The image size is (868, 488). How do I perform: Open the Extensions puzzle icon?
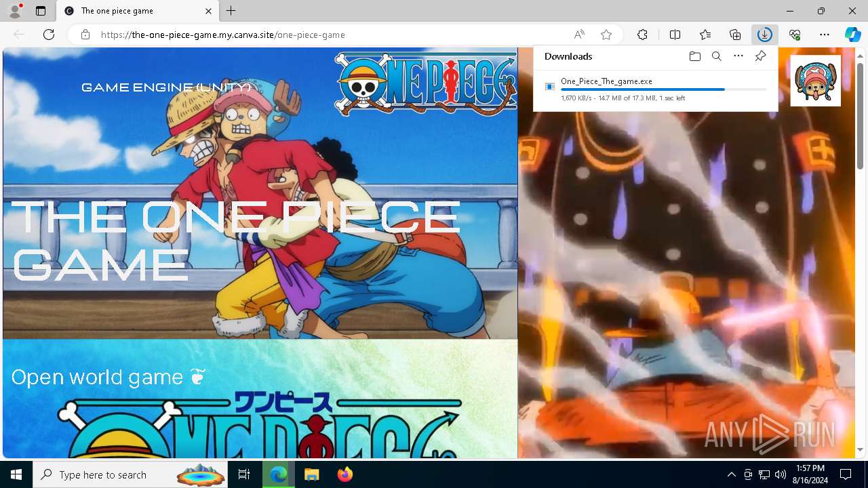[642, 35]
